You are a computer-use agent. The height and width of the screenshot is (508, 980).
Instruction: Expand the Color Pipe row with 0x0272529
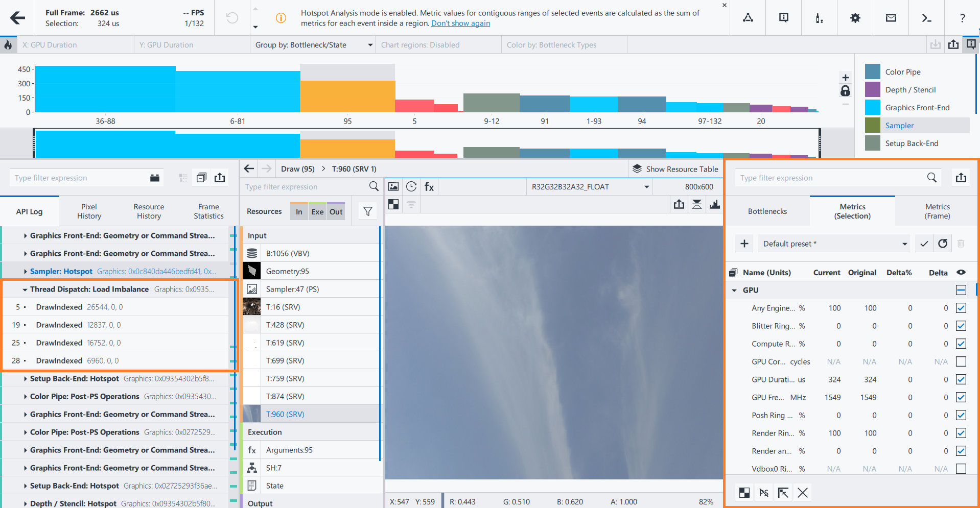(x=25, y=432)
